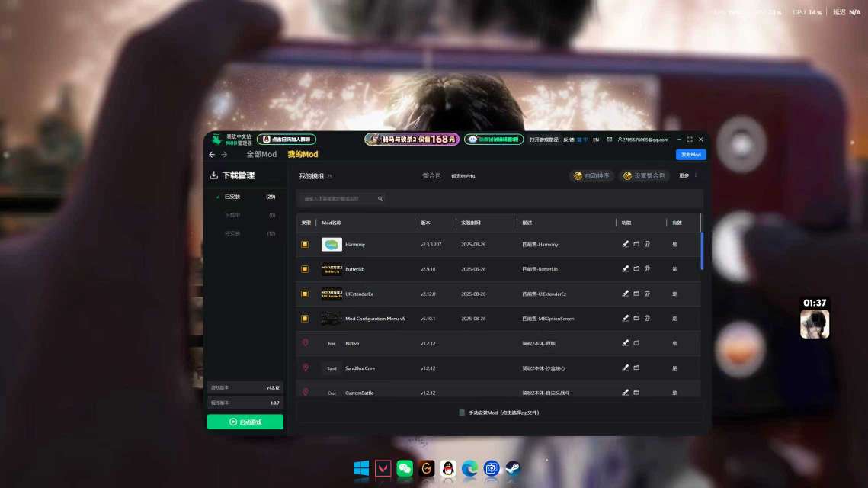
Task: Open the UIExtenderEx folder icon
Action: pyautogui.click(x=636, y=294)
